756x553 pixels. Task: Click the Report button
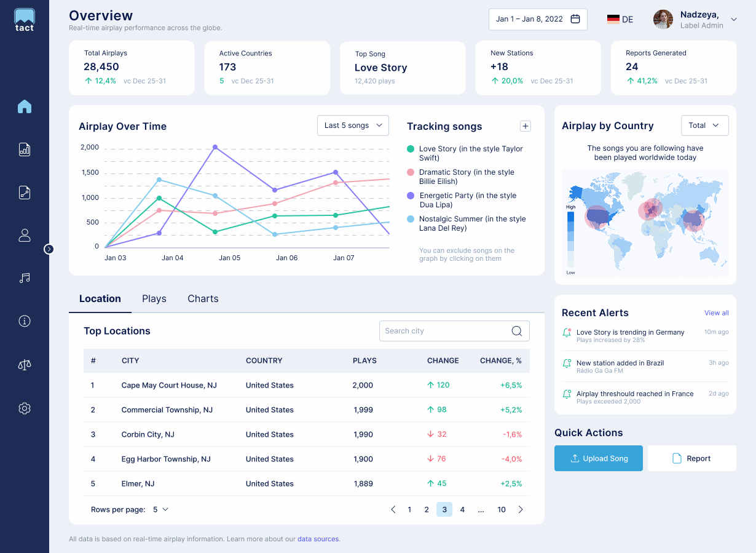(x=692, y=458)
